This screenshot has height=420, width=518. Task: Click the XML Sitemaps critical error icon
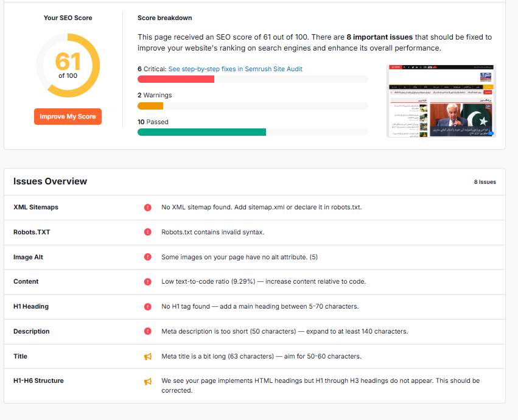click(147, 208)
